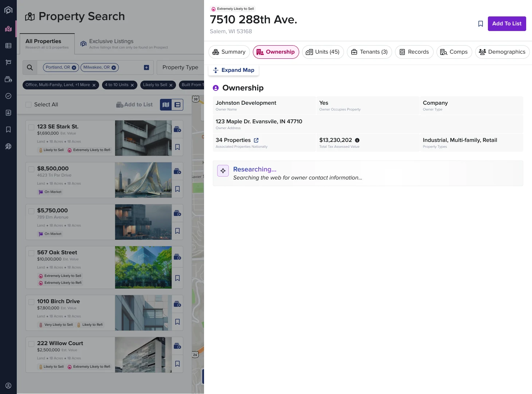Open the 567 Oak Street property thumbnail
Screen dimensions: 532x394
(143, 267)
